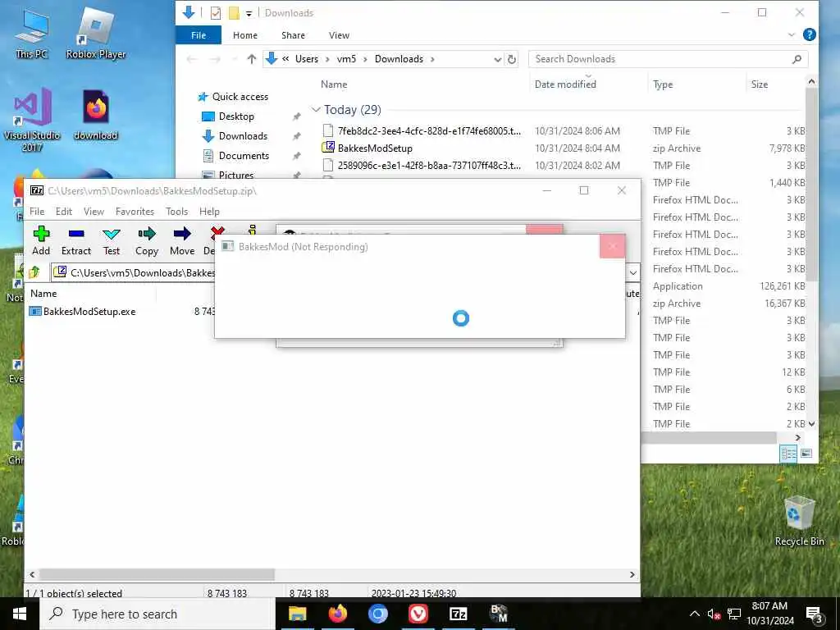Switch Explorer to large thumbnails view icon
The image size is (840, 630).
tap(806, 454)
